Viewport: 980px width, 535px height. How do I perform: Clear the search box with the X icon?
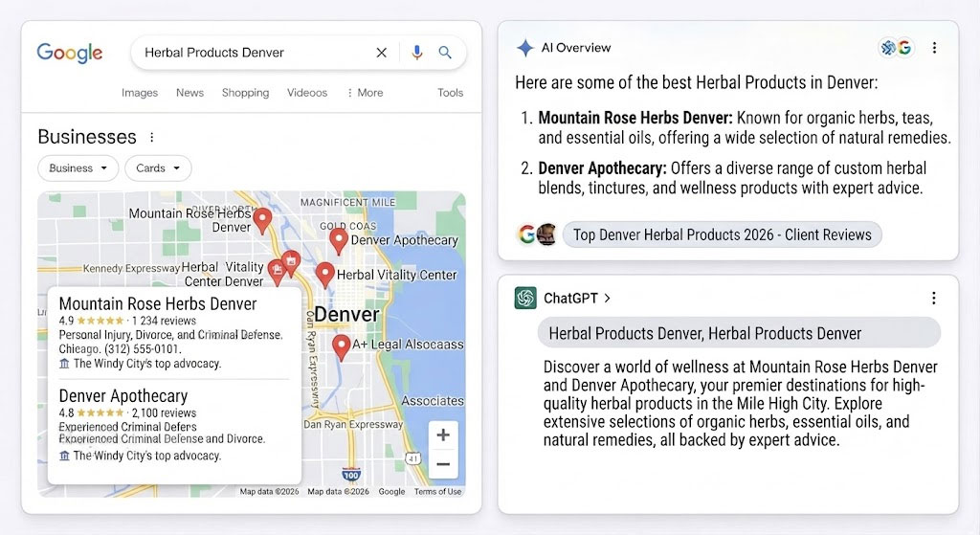(x=381, y=53)
